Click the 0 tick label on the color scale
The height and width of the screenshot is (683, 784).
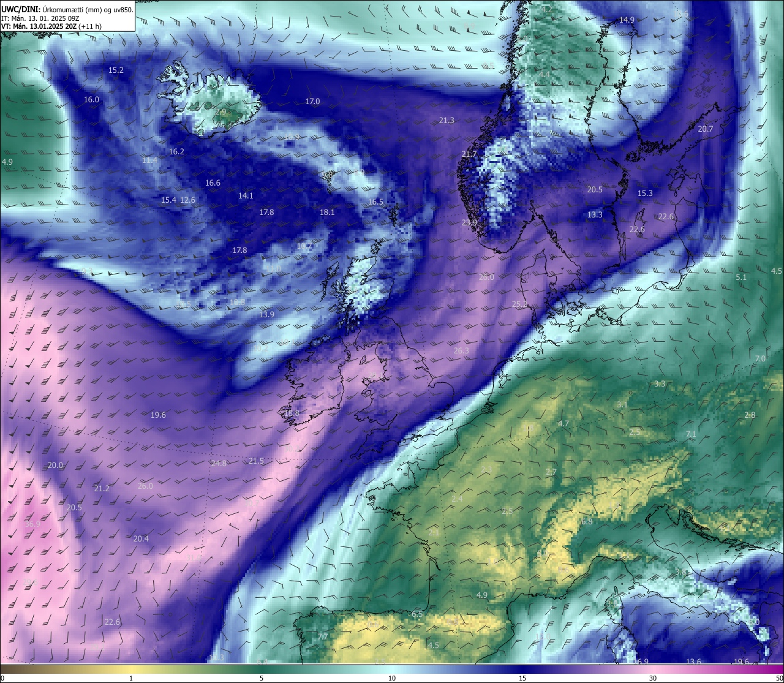[x=2, y=678]
